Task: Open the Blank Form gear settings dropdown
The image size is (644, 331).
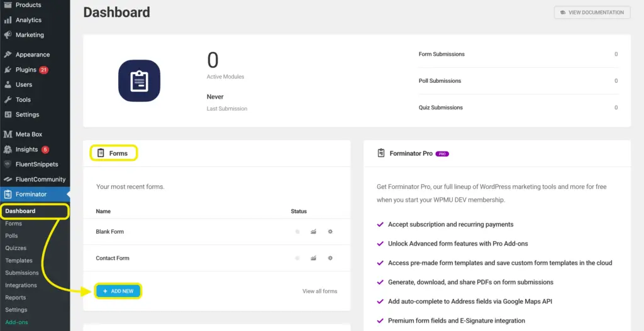Action: (x=330, y=232)
